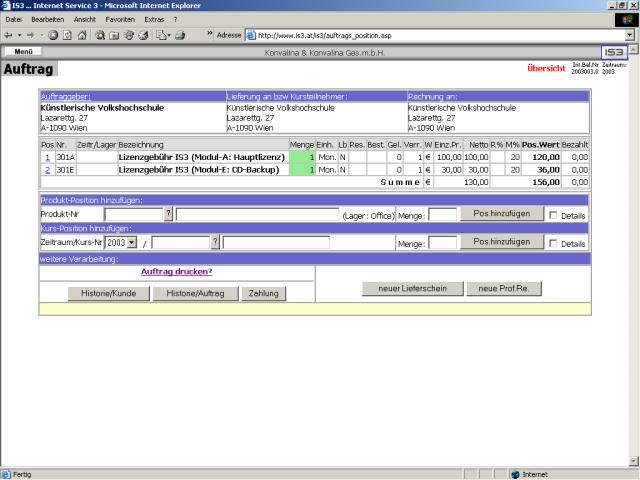Select Lizenzgebühr IS3 Modul-A Hauptlizenz text

(x=202, y=158)
